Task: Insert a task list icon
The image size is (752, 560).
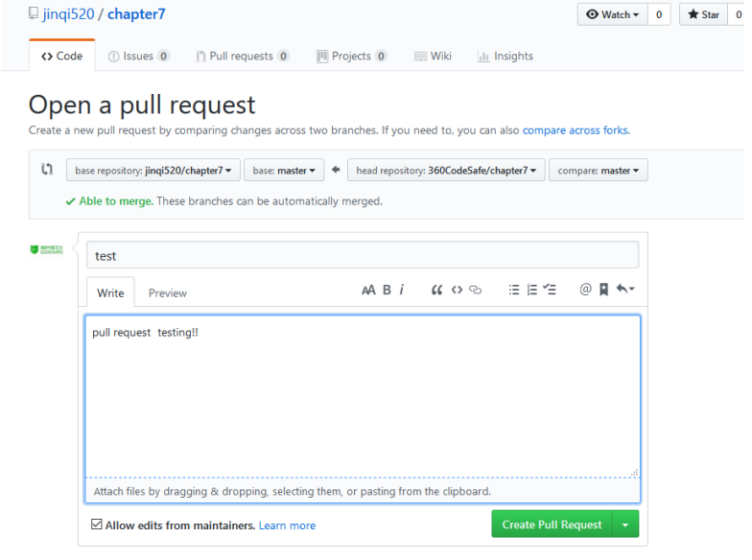Action: [x=550, y=290]
